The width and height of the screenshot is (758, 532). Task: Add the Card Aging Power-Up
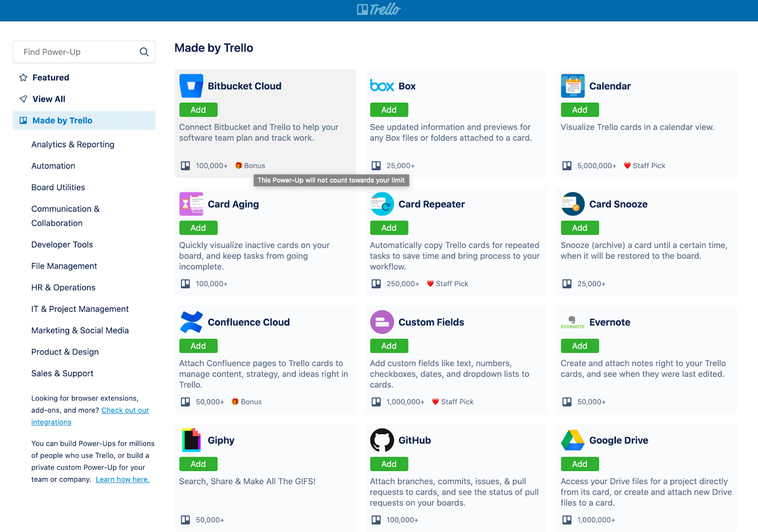pyautogui.click(x=198, y=227)
